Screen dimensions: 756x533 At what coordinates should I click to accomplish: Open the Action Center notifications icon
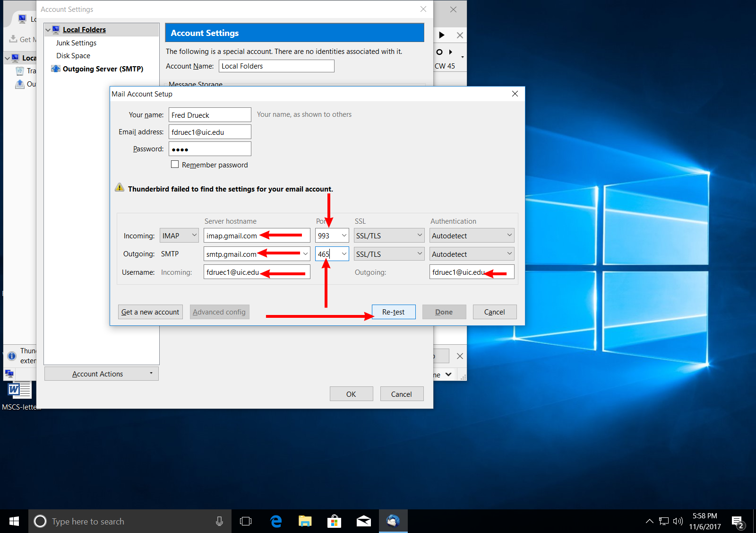click(737, 522)
